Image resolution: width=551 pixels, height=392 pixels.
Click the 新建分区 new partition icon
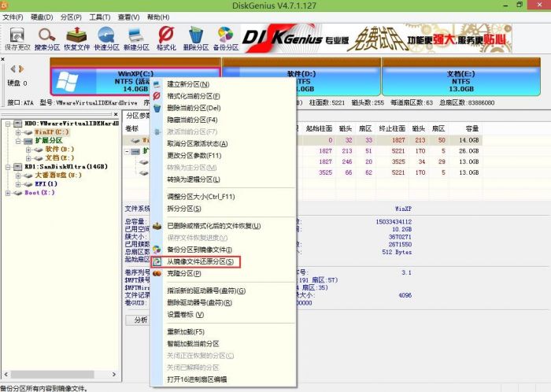point(136,39)
